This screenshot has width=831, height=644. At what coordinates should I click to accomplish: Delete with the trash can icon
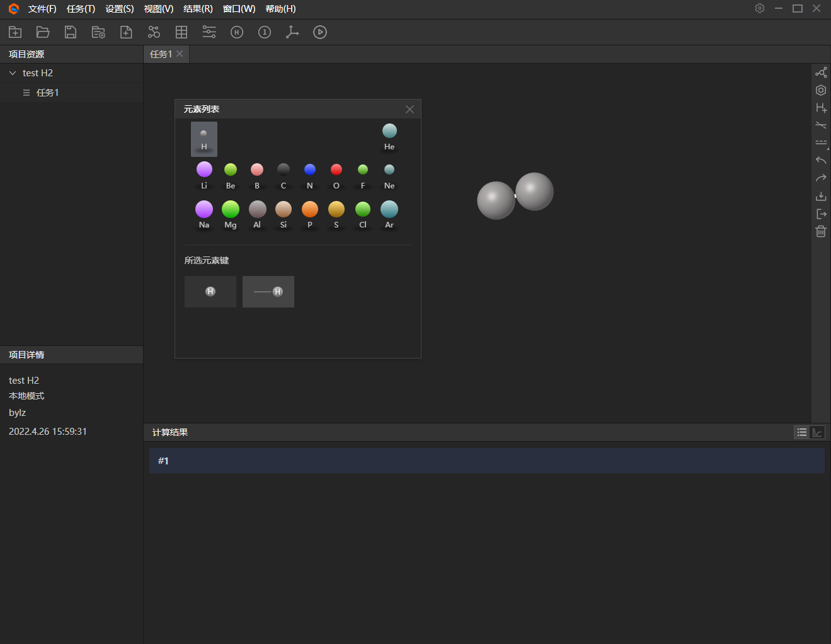[x=821, y=231]
